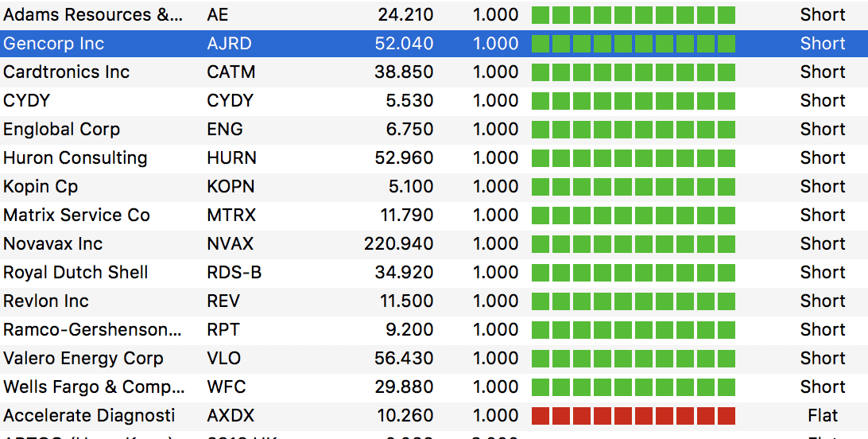This screenshot has width=868, height=439.
Task: Click the red rating bar for AXDX
Action: click(634, 416)
